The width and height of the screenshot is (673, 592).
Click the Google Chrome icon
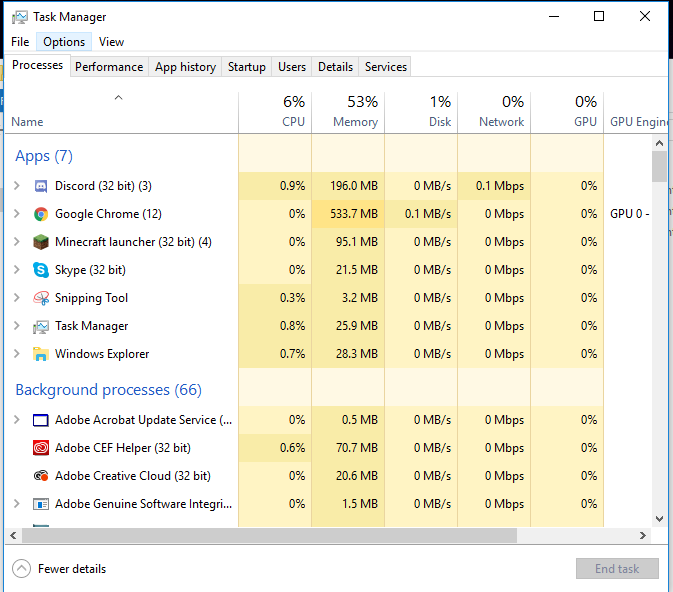41,214
